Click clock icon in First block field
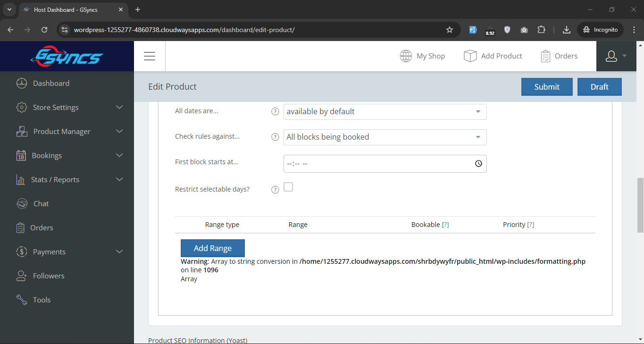 [x=478, y=164]
